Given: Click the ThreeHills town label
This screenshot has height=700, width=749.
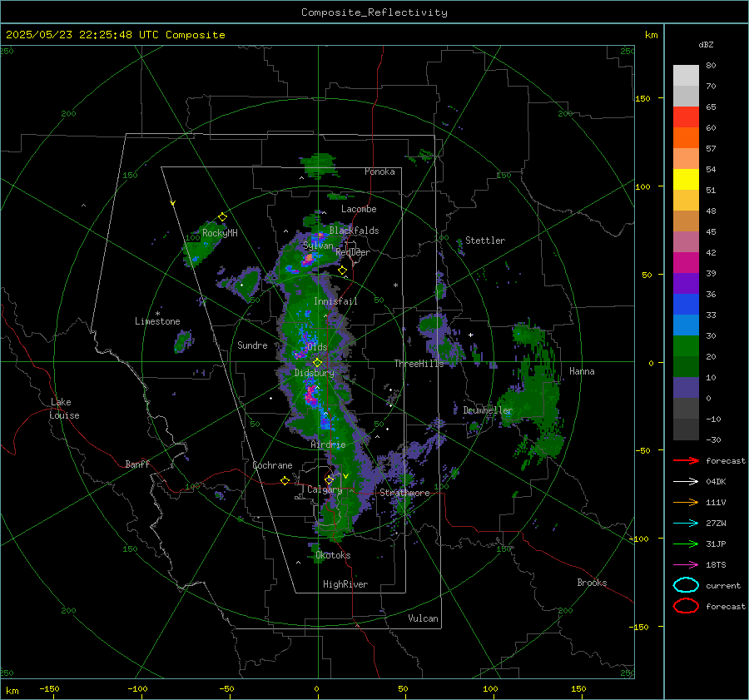Looking at the screenshot, I should click(x=419, y=364).
